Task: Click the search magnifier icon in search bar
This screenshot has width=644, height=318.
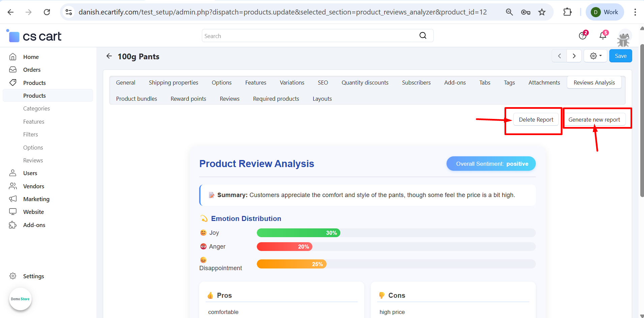Action: click(x=423, y=36)
